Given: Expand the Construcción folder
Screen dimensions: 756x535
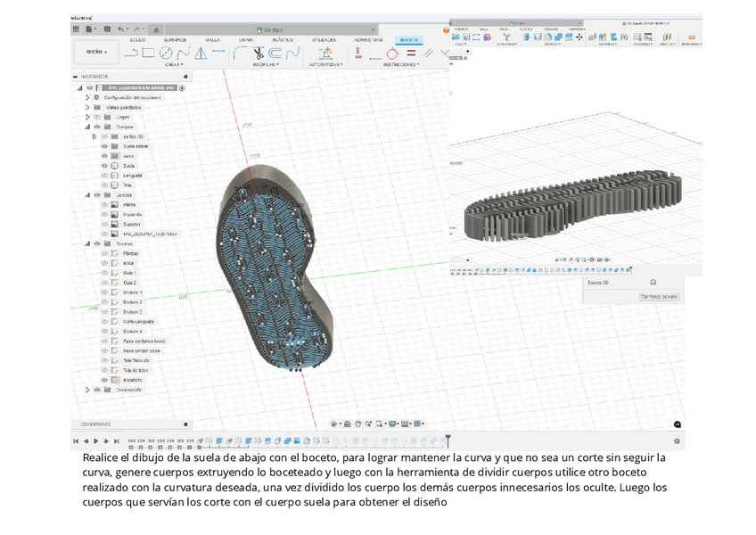Looking at the screenshot, I should point(87,390).
